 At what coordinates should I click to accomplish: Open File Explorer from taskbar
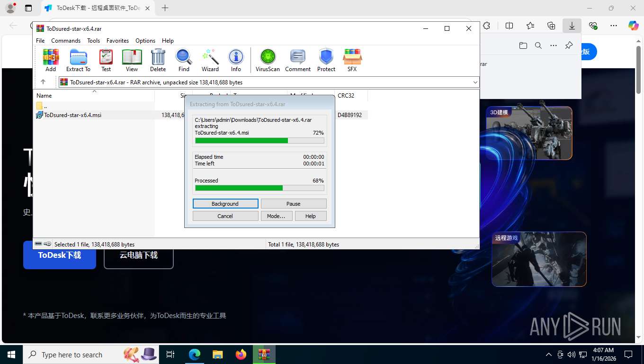(x=217, y=355)
